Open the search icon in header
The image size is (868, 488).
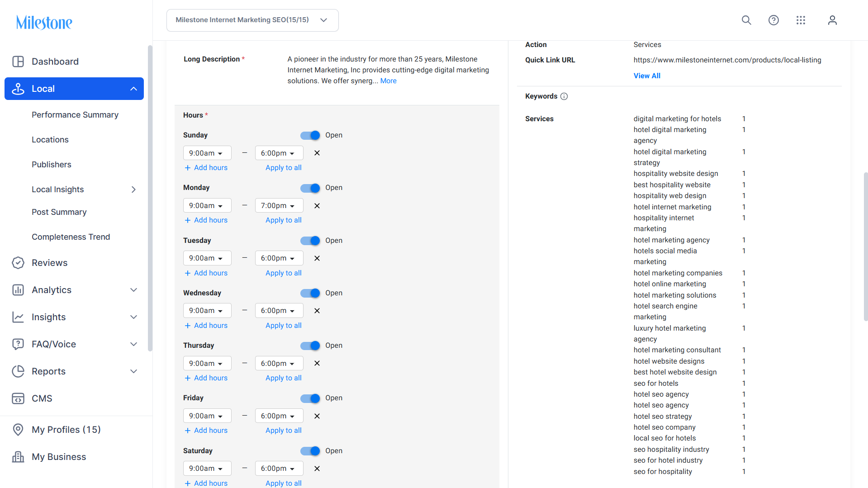tap(746, 20)
